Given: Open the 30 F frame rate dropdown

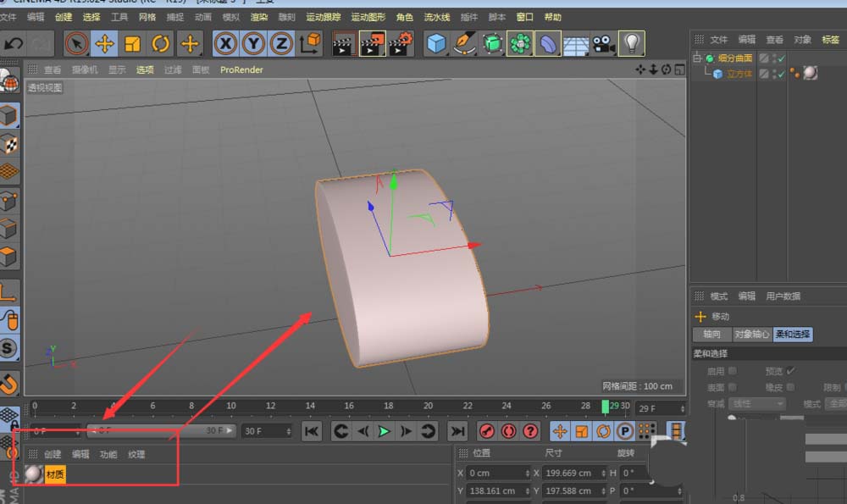Looking at the screenshot, I should click(x=266, y=431).
